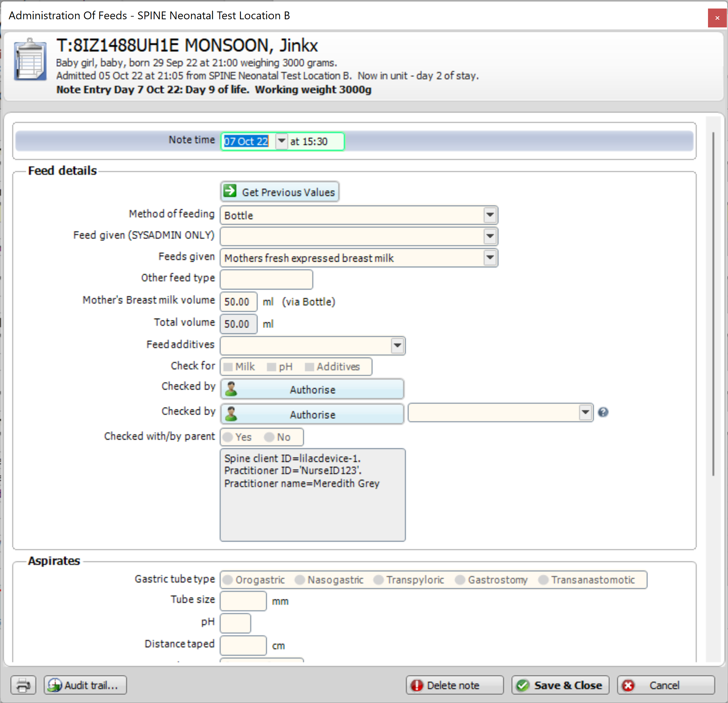Click the Other feed type field

point(266,279)
